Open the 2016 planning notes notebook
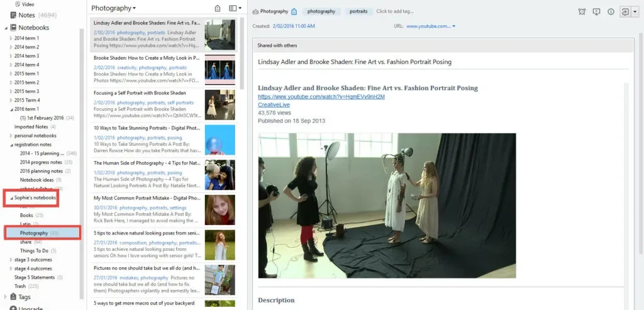This screenshot has height=310, width=644. (45, 171)
